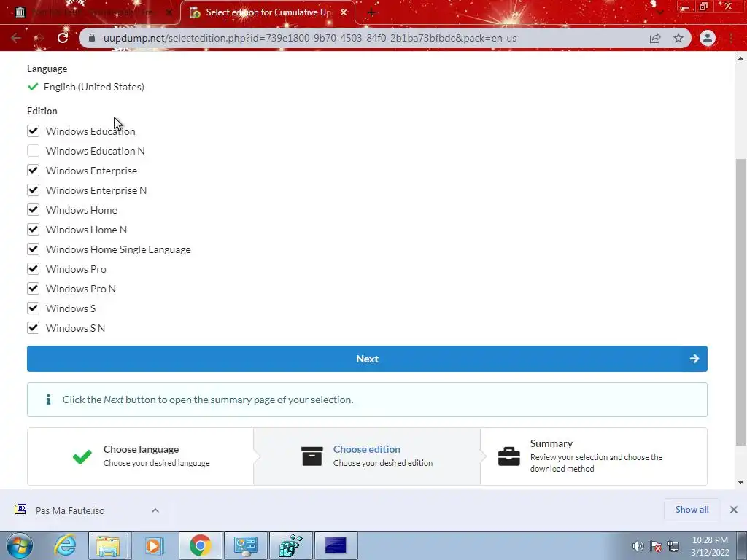Open Windows Explorer folder on the taskbar
Viewport: 747px width, 560px height.
[108, 545]
